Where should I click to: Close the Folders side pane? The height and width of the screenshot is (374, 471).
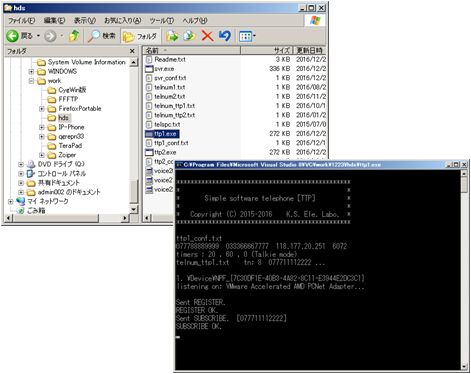pyautogui.click(x=132, y=51)
